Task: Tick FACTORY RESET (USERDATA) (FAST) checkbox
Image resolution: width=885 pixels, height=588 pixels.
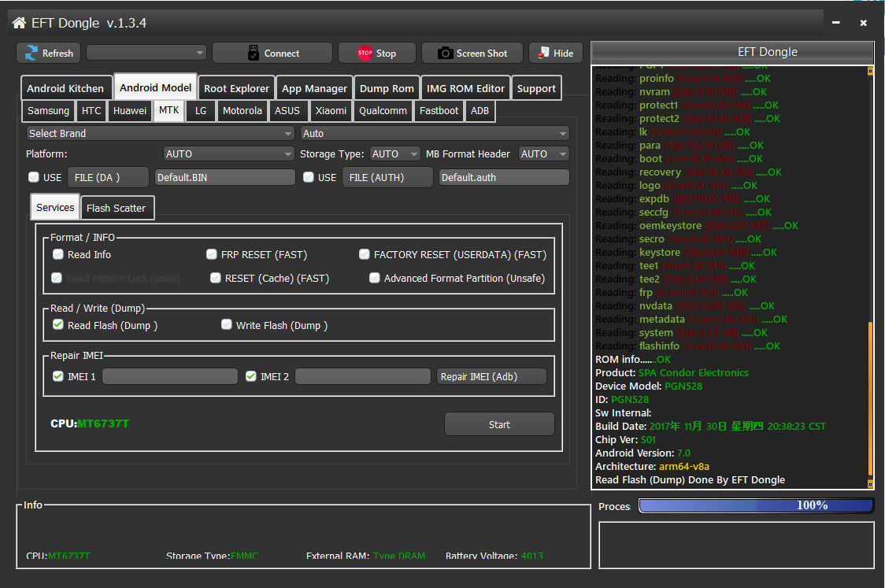Action: (364, 254)
